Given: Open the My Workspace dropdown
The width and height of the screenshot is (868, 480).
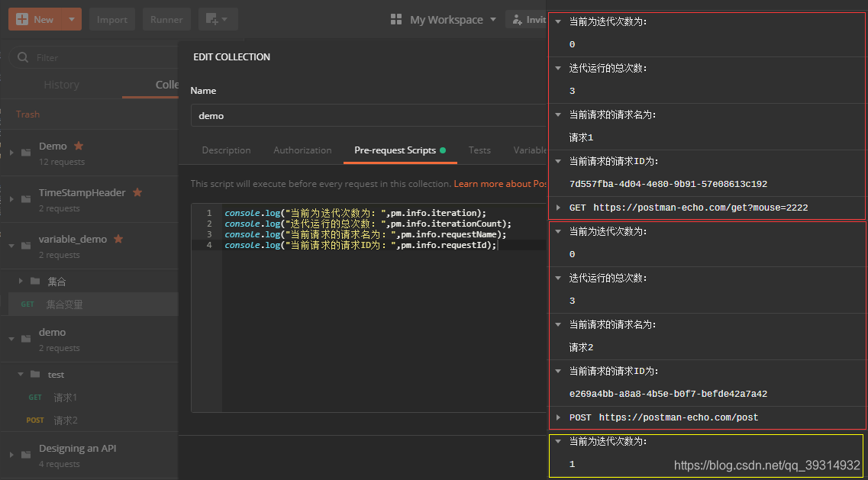Looking at the screenshot, I should (453, 19).
